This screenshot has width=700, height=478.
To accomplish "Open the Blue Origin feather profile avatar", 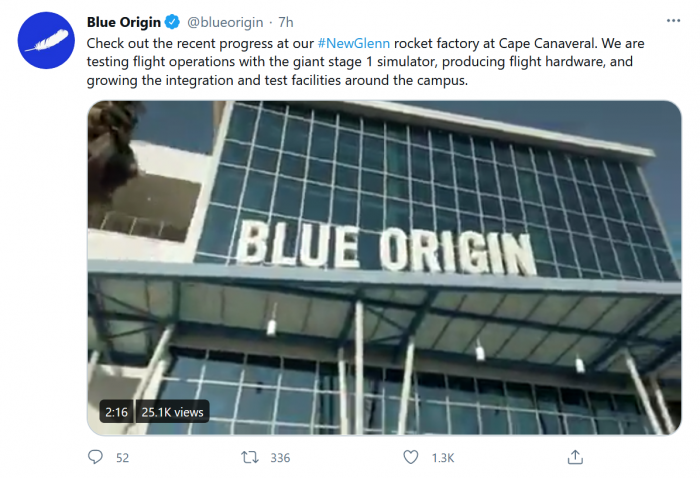I will point(46,41).
